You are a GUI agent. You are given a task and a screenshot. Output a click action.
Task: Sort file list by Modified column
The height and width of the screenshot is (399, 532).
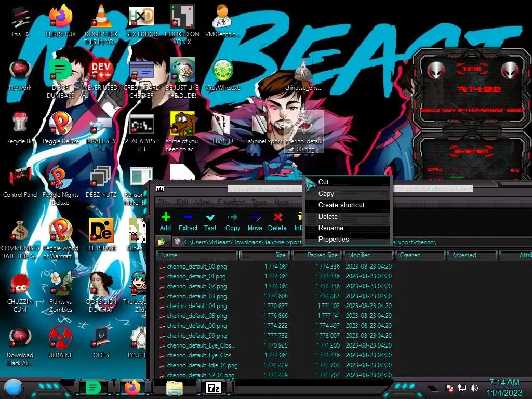[369, 255]
